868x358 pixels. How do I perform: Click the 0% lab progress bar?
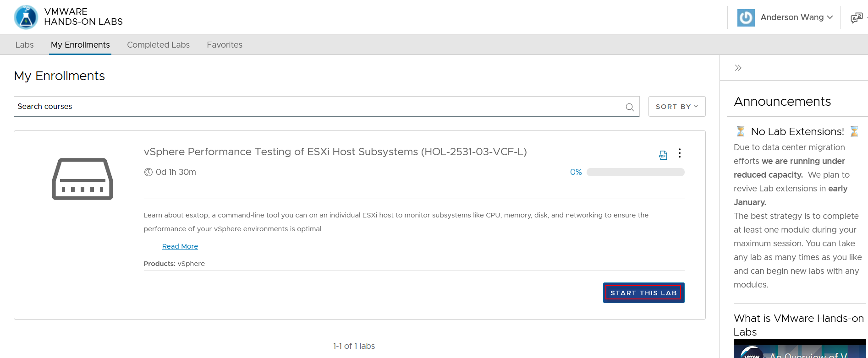click(x=635, y=172)
